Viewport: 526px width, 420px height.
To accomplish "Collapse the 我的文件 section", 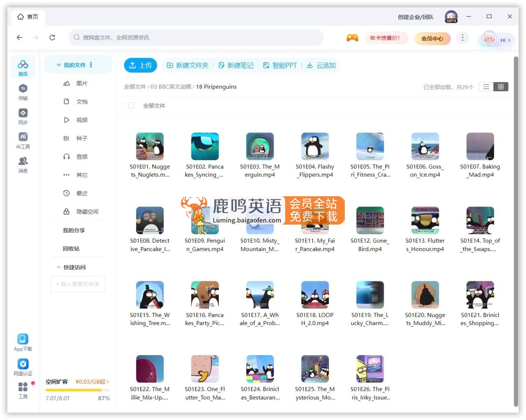I will (58, 64).
